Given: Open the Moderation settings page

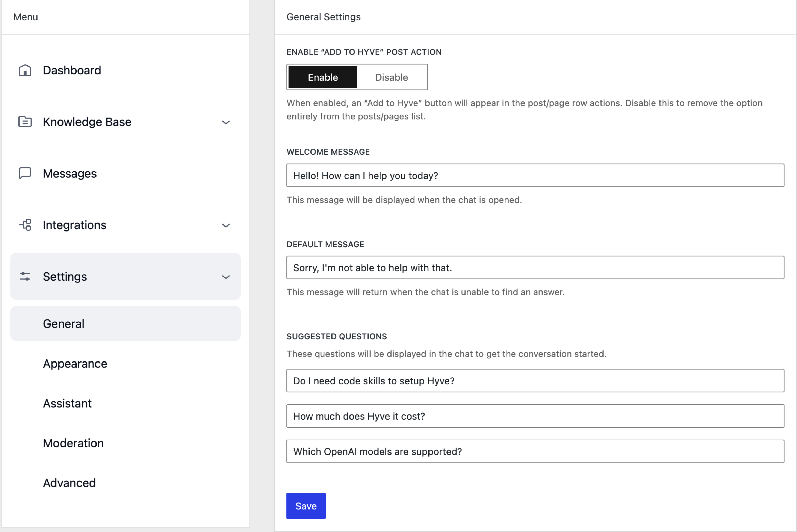Looking at the screenshot, I should (73, 443).
